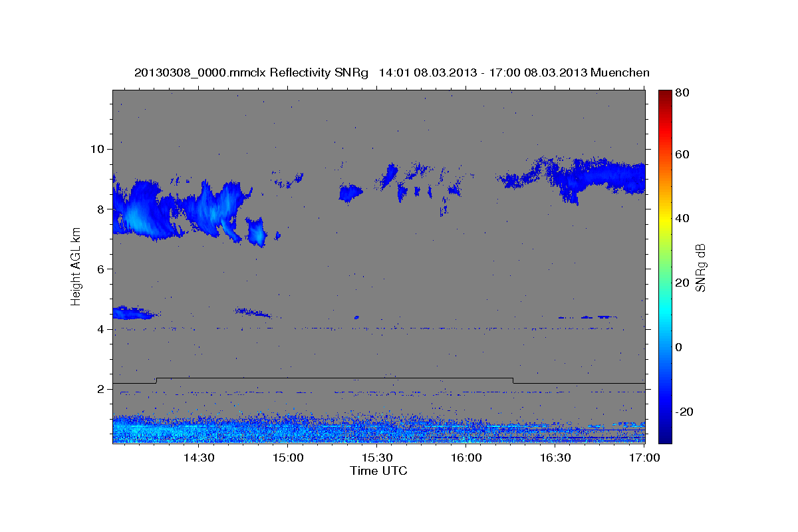The height and width of the screenshot is (532, 798).
Task: Click the 15:00 time tick label
Action: (x=289, y=458)
